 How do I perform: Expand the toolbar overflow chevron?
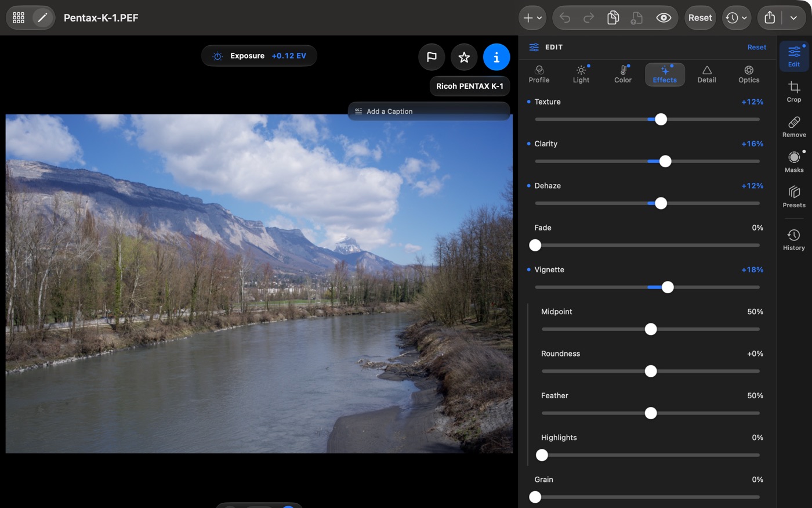click(x=793, y=18)
